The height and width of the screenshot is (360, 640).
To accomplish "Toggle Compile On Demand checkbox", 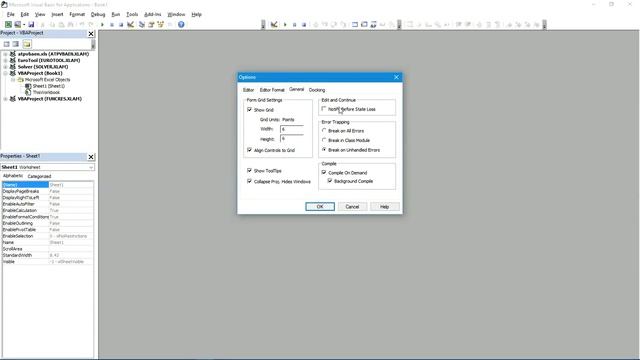I will (x=324, y=172).
